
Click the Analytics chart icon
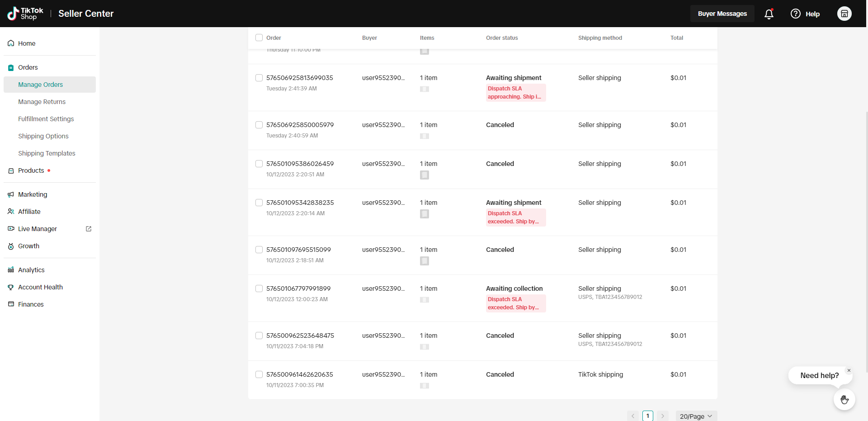pyautogui.click(x=11, y=270)
